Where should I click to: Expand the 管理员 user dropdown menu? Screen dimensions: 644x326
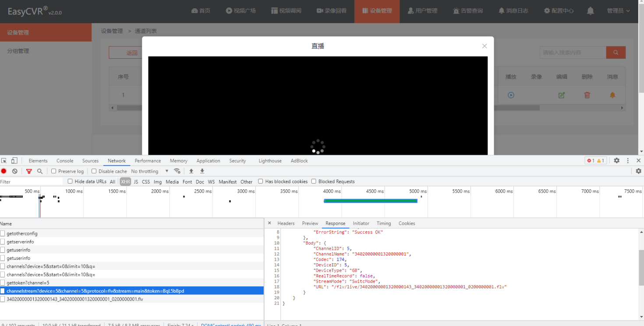pos(618,11)
